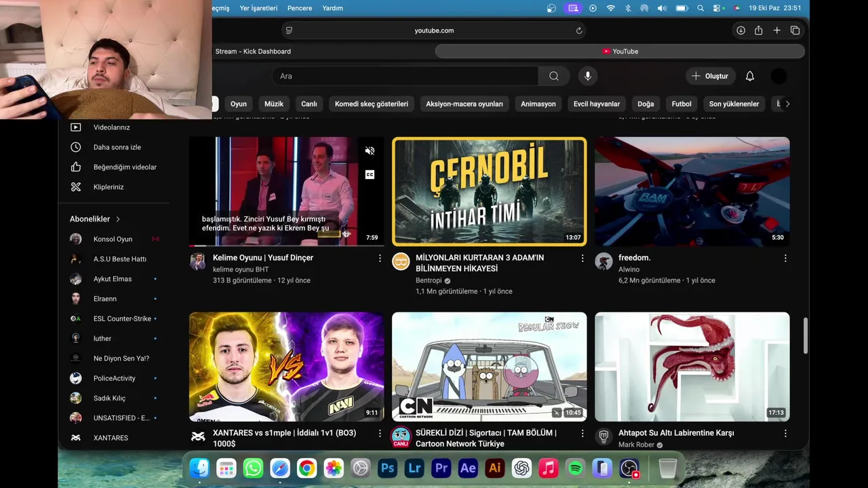Screen dimensions: 868x488
Task: Unmute the Kelime Oyunu video preview
Action: (370, 151)
